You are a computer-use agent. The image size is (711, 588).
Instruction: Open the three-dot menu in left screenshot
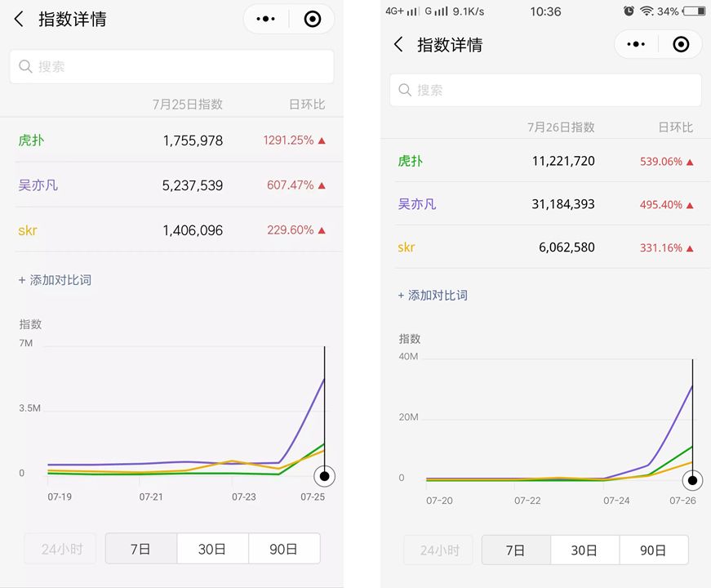266,19
